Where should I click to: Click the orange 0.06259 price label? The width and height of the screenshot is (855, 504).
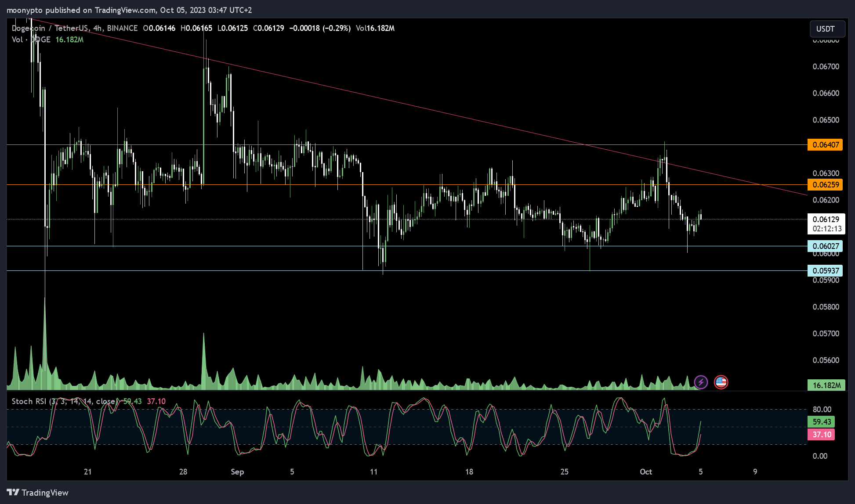[x=825, y=185]
